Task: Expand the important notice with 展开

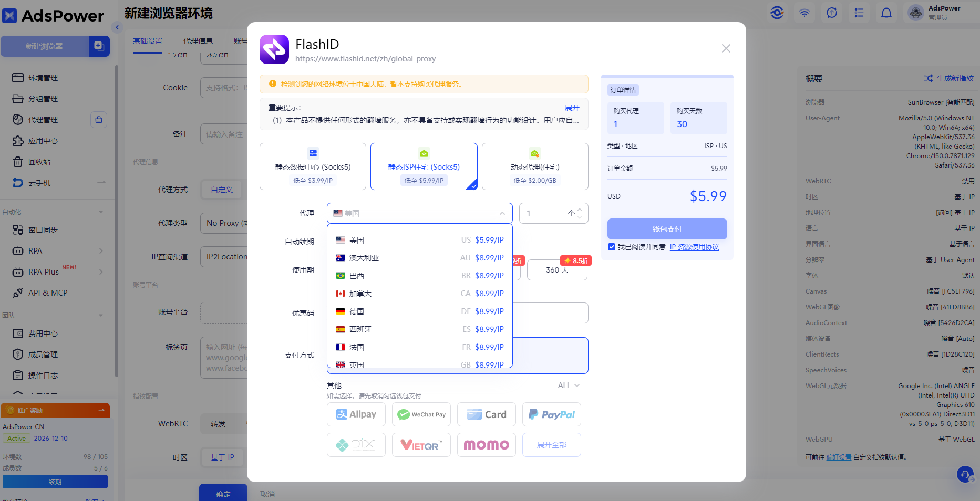Action: pyautogui.click(x=572, y=108)
